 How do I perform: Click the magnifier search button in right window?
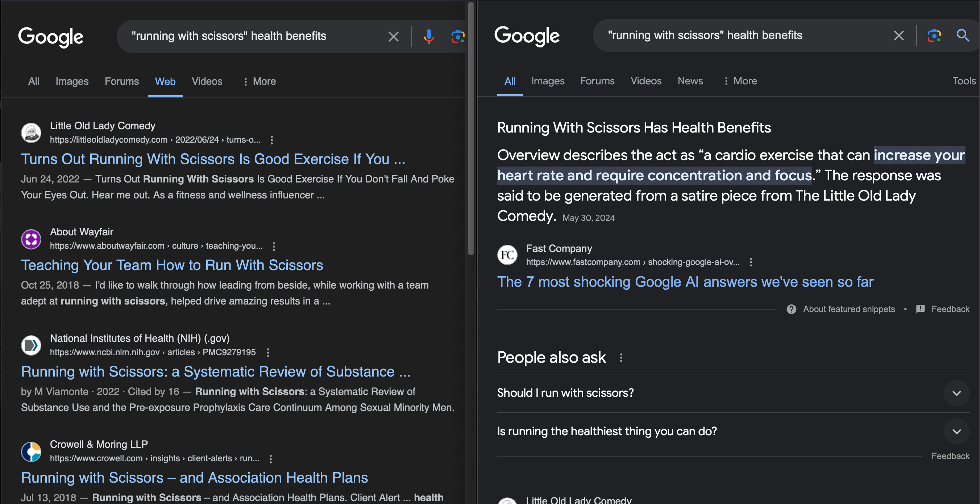click(x=963, y=35)
